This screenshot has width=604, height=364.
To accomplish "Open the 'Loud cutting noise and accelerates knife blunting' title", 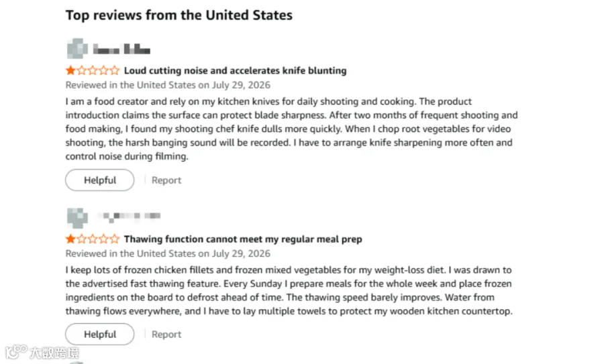I will (235, 70).
